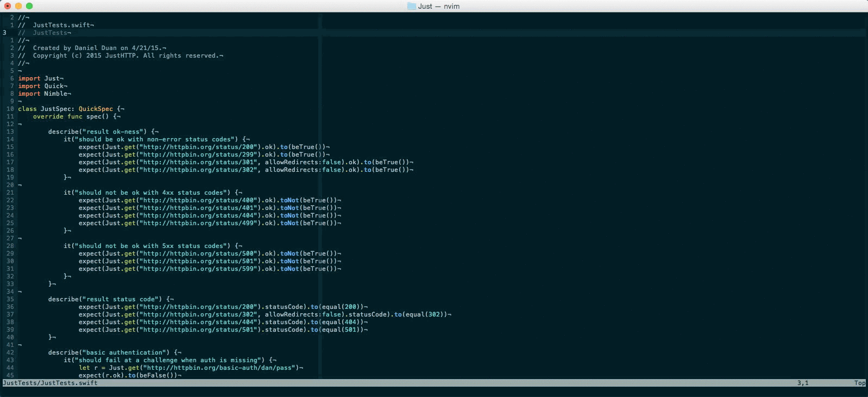Click the expect line with status/599
868x397 pixels.
(210, 269)
